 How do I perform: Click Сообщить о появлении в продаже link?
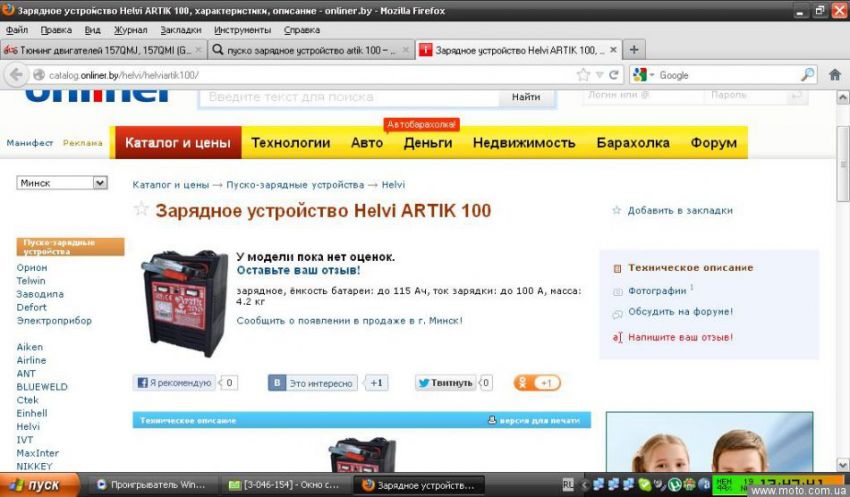click(350, 320)
